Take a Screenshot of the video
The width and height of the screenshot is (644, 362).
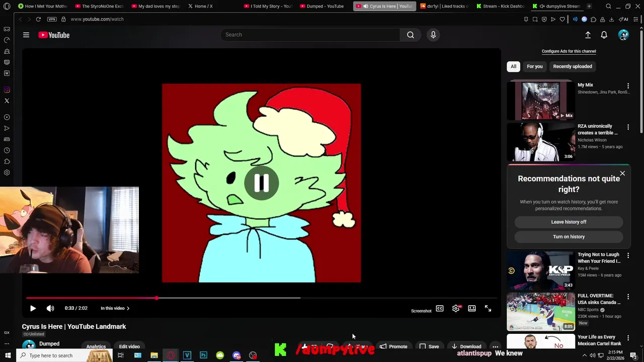(421, 311)
